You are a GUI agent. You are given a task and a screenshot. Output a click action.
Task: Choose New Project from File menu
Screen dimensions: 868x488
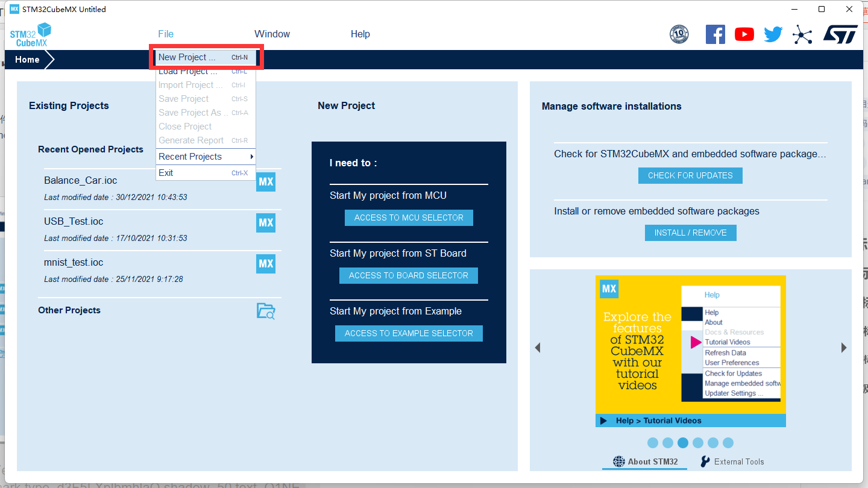[x=206, y=57]
